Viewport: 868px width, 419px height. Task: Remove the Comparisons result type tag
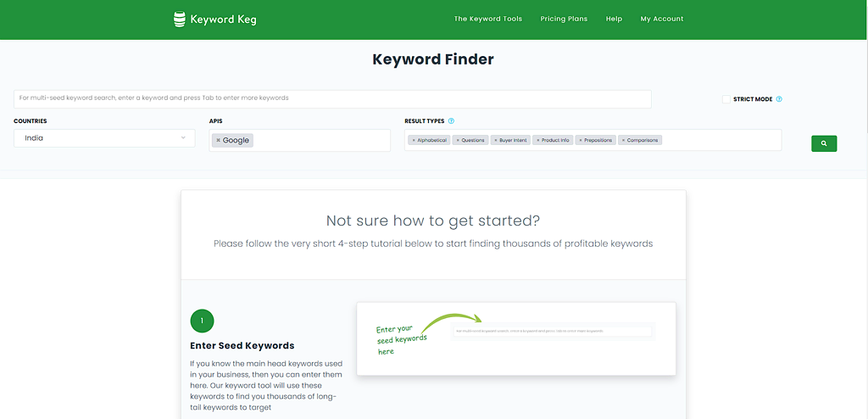(x=623, y=140)
